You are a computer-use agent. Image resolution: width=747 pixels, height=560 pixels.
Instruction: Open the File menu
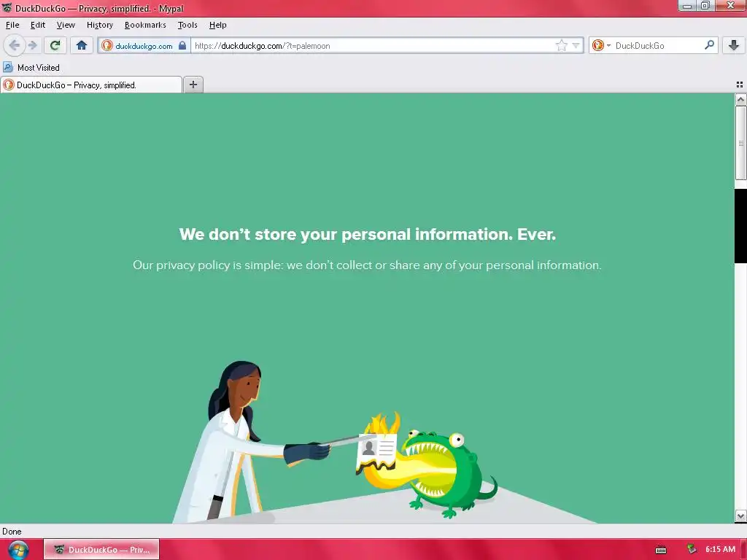(12, 25)
